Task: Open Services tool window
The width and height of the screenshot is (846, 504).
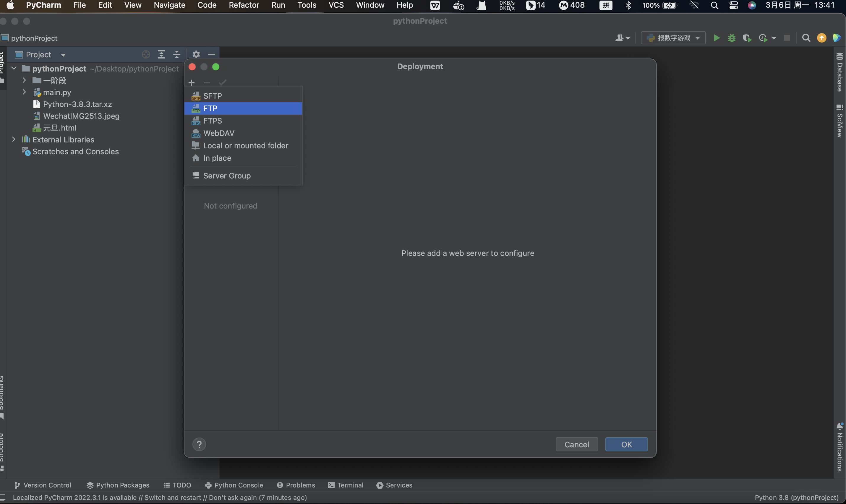Action: 394,485
